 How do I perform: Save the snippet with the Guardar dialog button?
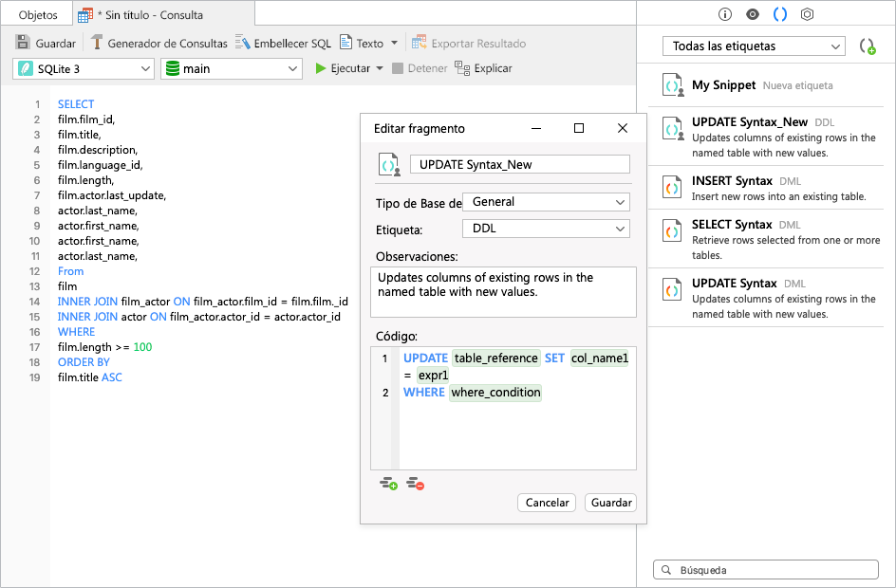[x=609, y=503]
